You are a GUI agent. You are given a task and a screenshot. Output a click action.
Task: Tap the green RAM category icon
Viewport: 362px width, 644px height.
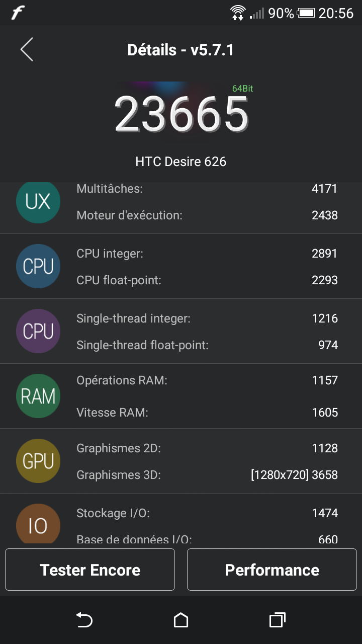tap(38, 396)
